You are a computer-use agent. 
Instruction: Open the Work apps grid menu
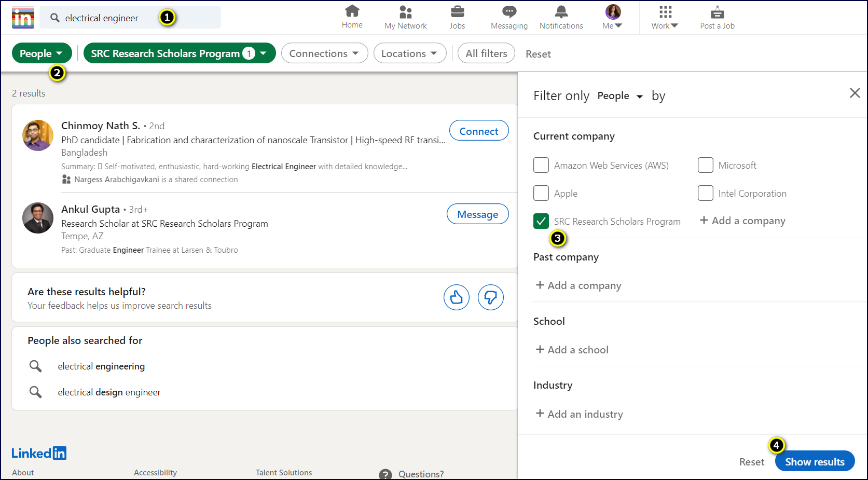(665, 12)
